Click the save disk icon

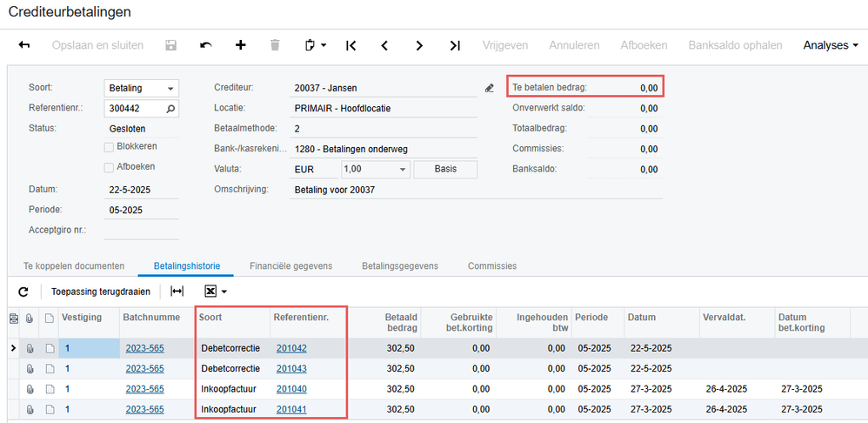(171, 45)
